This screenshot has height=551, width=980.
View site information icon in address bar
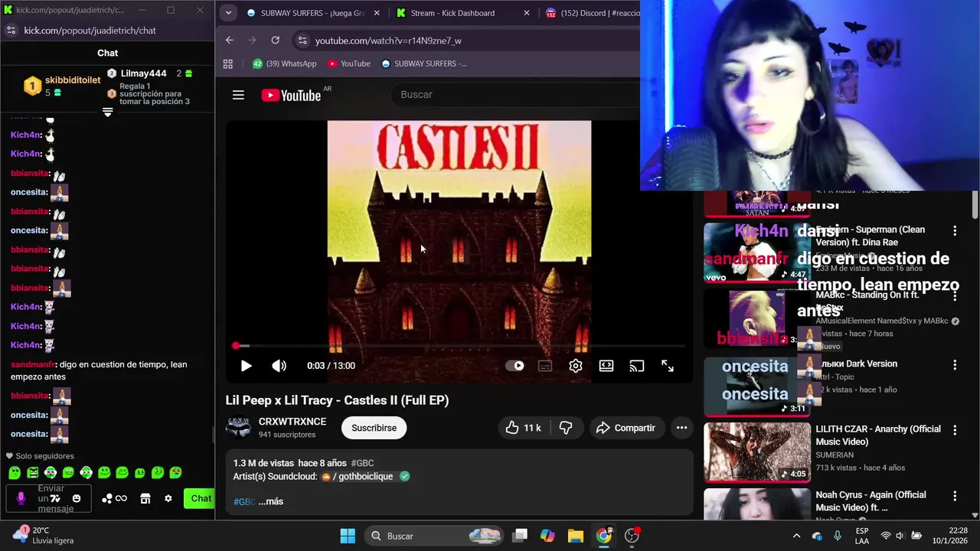tap(302, 41)
